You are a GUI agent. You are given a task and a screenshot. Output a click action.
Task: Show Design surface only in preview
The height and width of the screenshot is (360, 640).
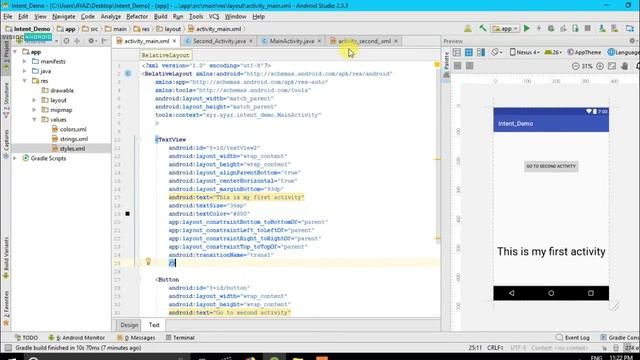pos(457,52)
